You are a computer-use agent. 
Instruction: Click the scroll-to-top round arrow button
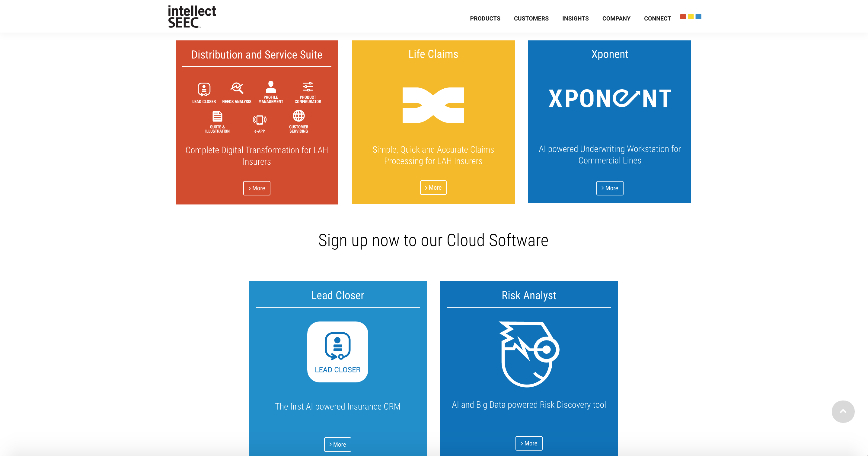[x=843, y=412]
